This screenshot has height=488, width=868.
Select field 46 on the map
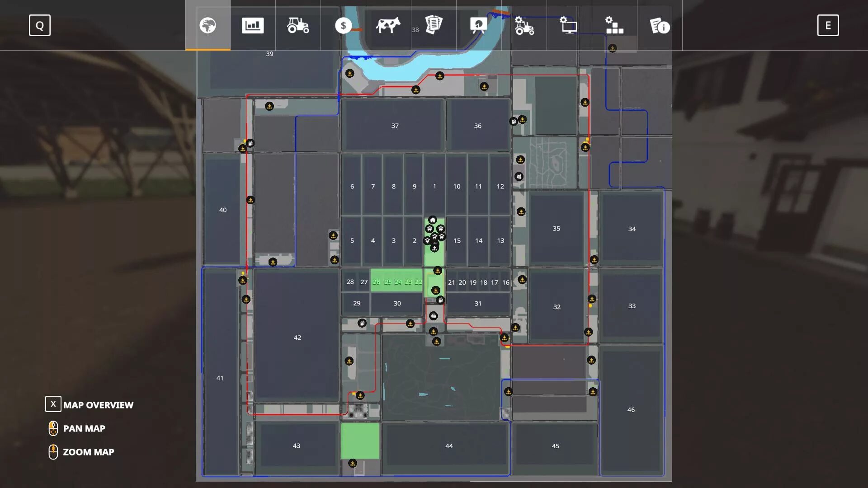[x=631, y=410]
